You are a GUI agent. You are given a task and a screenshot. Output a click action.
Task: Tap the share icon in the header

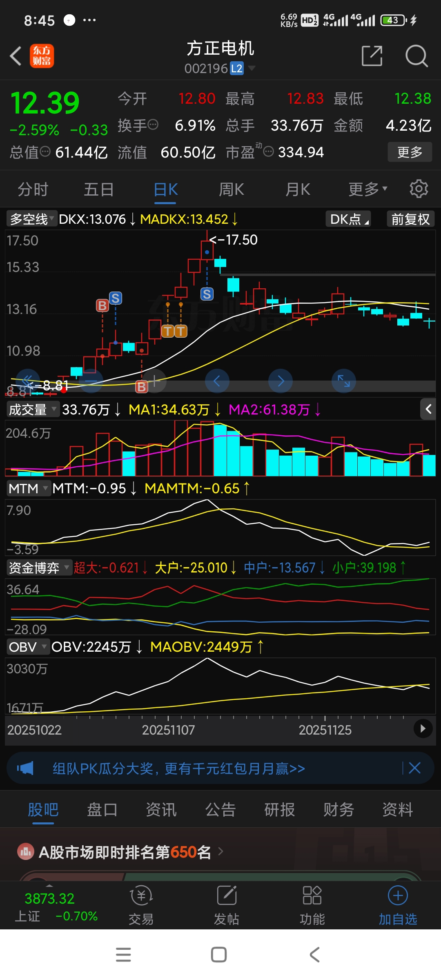coord(372,56)
